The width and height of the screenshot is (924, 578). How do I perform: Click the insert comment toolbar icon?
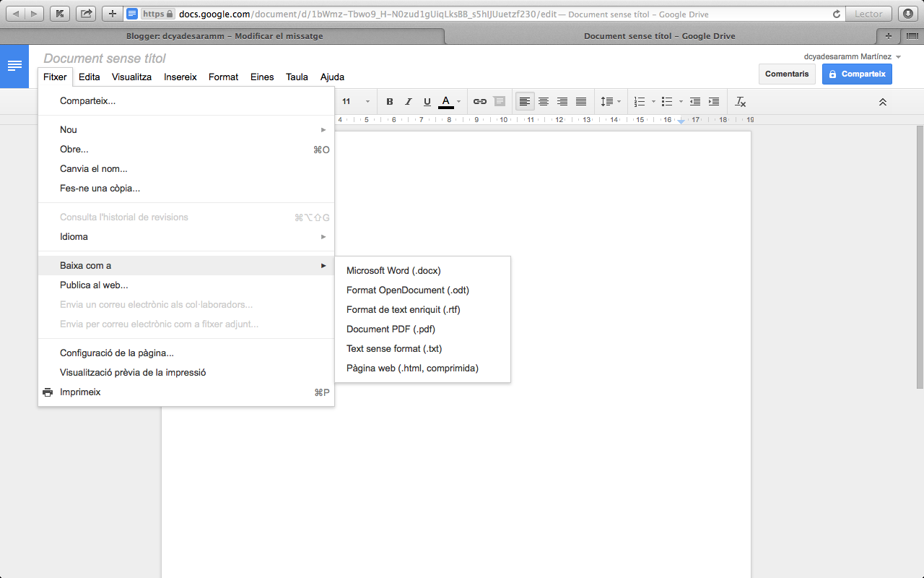(x=500, y=102)
